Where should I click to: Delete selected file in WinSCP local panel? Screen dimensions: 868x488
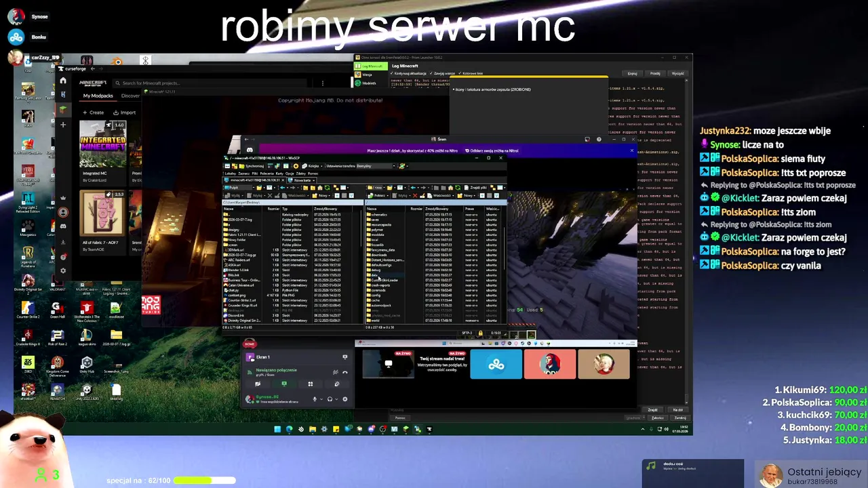click(270, 196)
